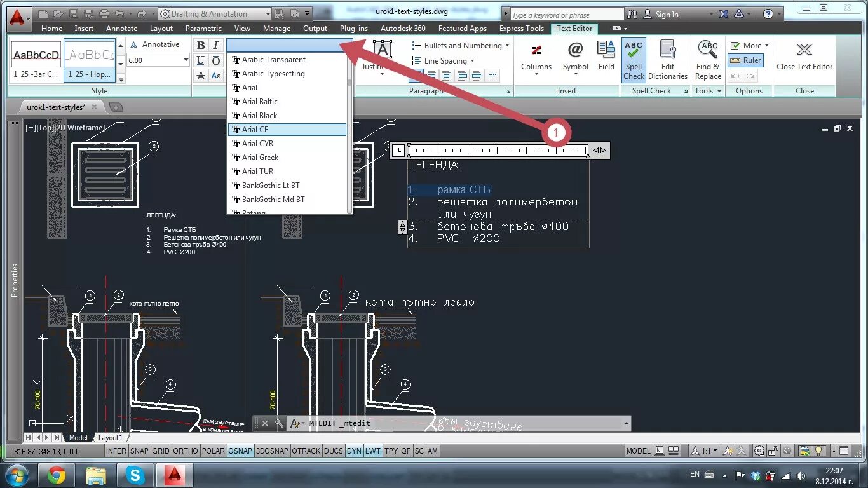Viewport: 868px width, 488px height.
Task: Click the binoculars search icon
Action: 633,14
